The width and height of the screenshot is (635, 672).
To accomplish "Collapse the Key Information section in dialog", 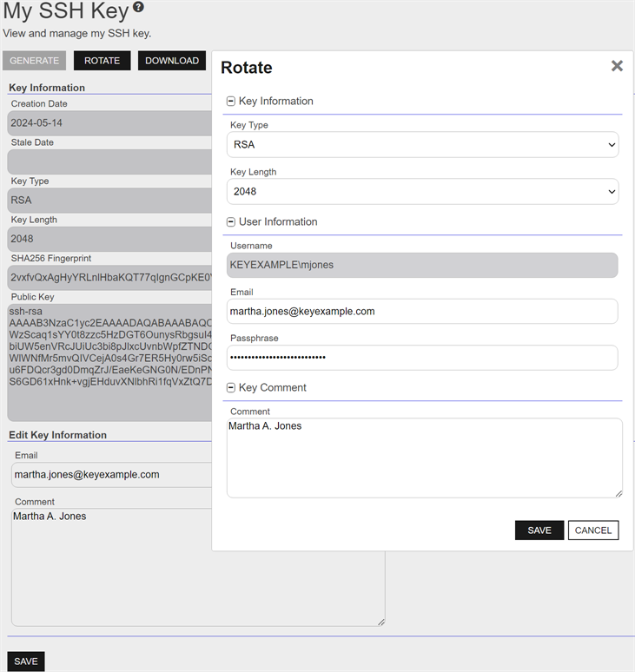I will pyautogui.click(x=231, y=102).
